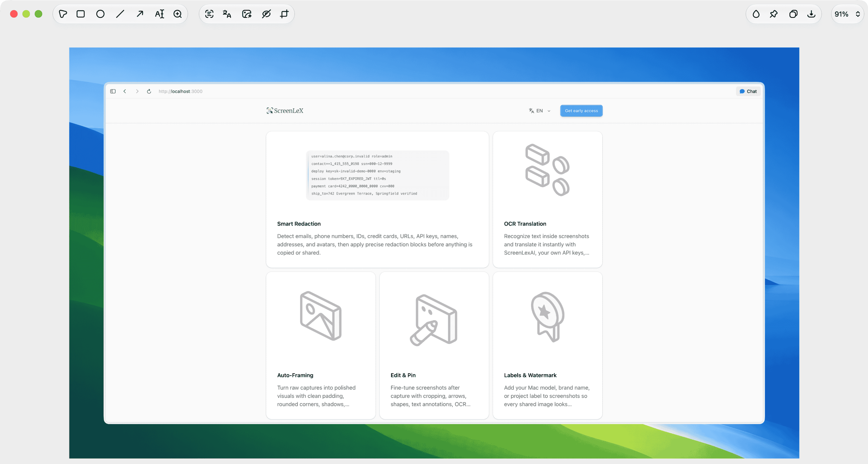Screen dimensions: 868x464
Task: Toggle pin screenshot on top
Action: tap(774, 14)
